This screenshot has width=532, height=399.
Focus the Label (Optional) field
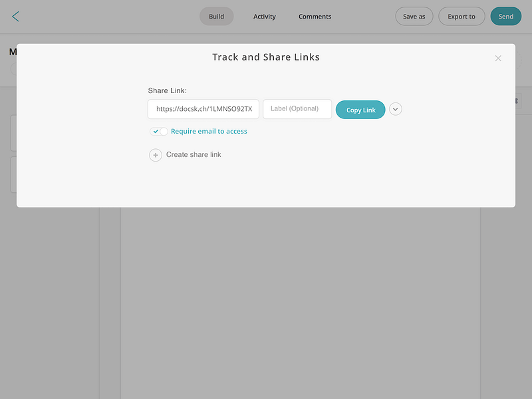click(297, 109)
